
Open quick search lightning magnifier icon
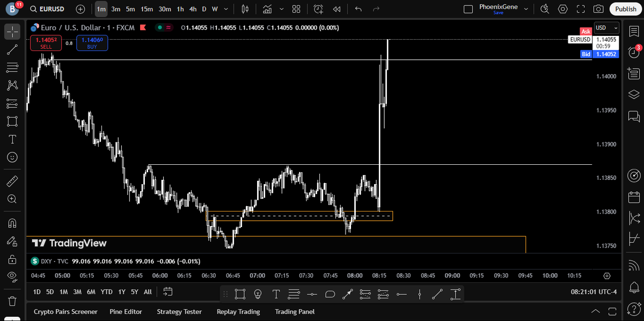[545, 9]
